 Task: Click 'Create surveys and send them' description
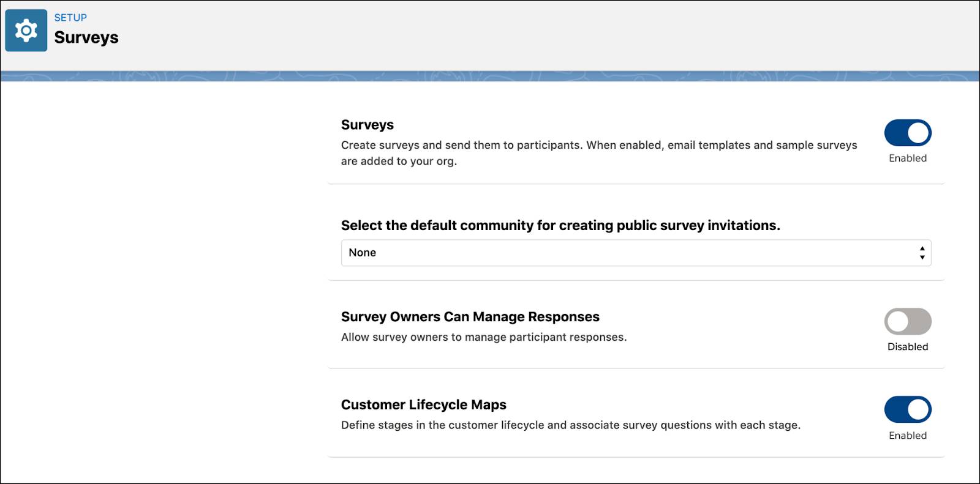pyautogui.click(x=599, y=153)
